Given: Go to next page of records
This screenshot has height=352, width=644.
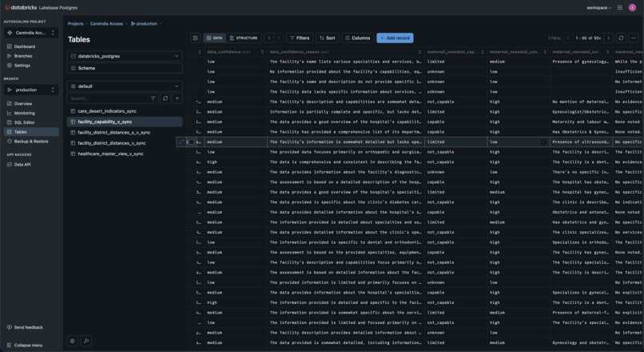Looking at the screenshot, I should click(x=609, y=38).
